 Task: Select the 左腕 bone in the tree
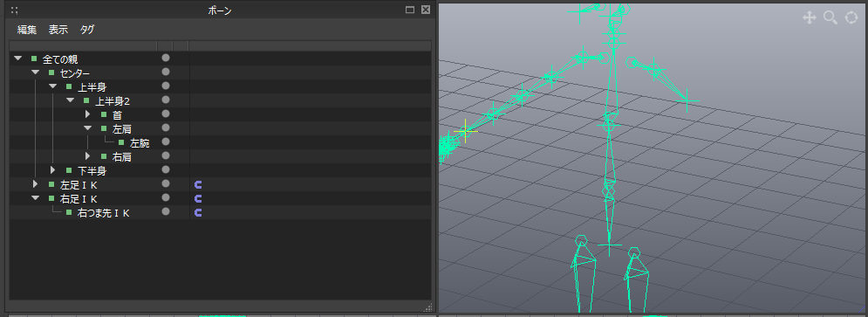pyautogui.click(x=140, y=143)
